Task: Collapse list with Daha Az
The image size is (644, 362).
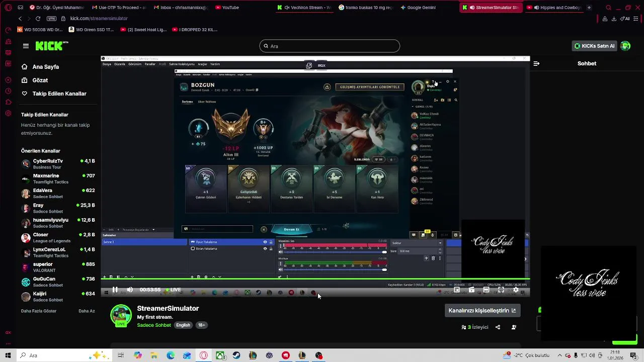Action: tap(87, 311)
